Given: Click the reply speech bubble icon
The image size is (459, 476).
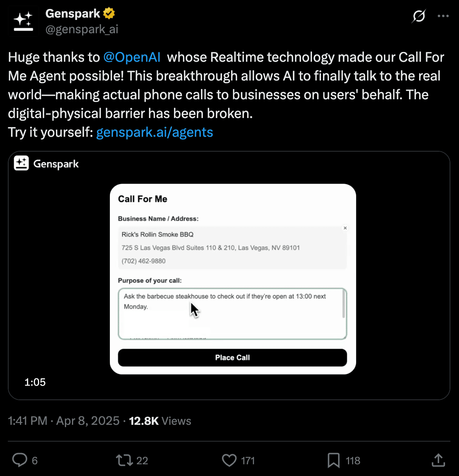Looking at the screenshot, I should coord(20,460).
